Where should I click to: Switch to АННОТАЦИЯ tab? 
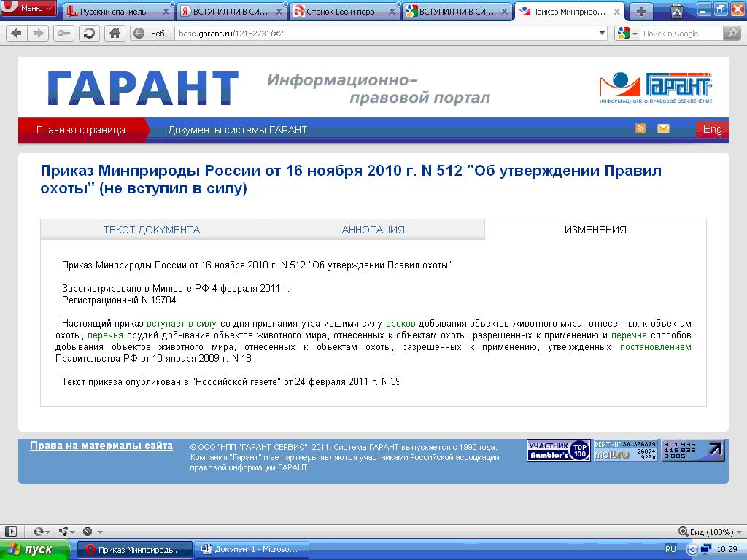pos(373,230)
